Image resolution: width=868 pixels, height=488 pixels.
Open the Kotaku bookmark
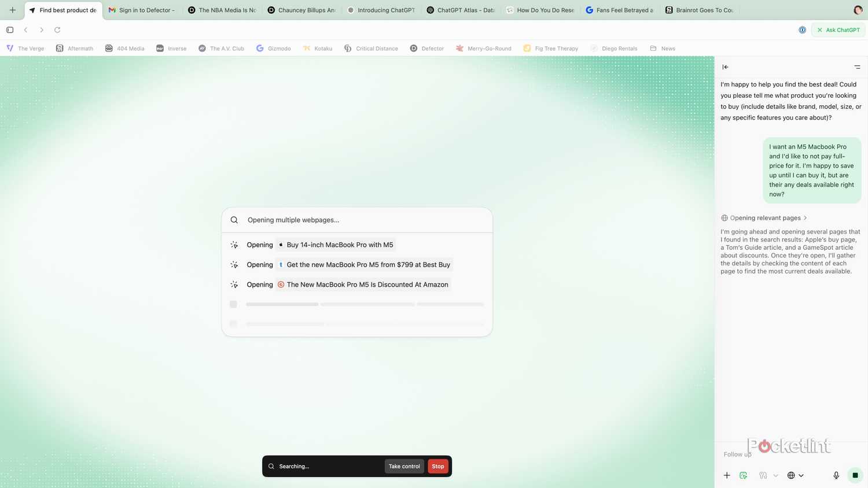click(x=318, y=49)
